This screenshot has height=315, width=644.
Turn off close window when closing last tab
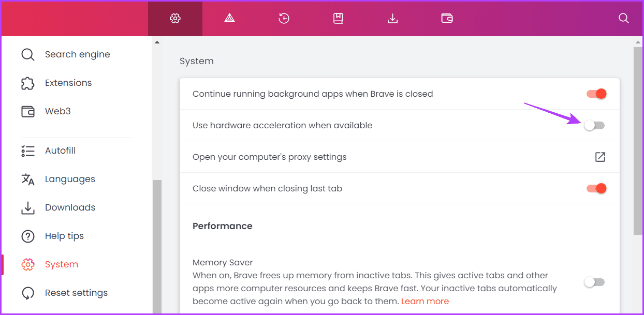coord(595,188)
